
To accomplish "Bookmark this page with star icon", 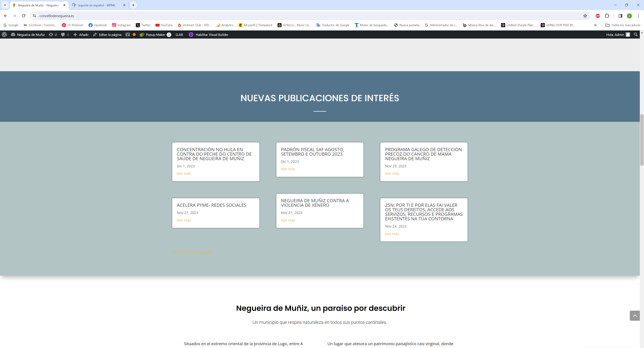I will click(585, 16).
